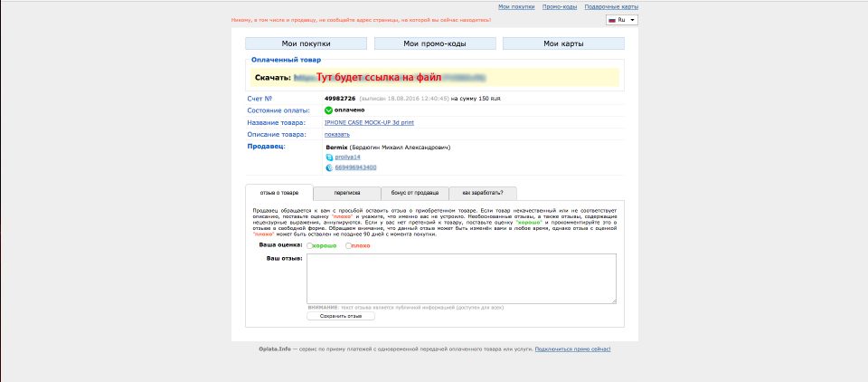Click the "Мои карты" large button

tap(562, 43)
